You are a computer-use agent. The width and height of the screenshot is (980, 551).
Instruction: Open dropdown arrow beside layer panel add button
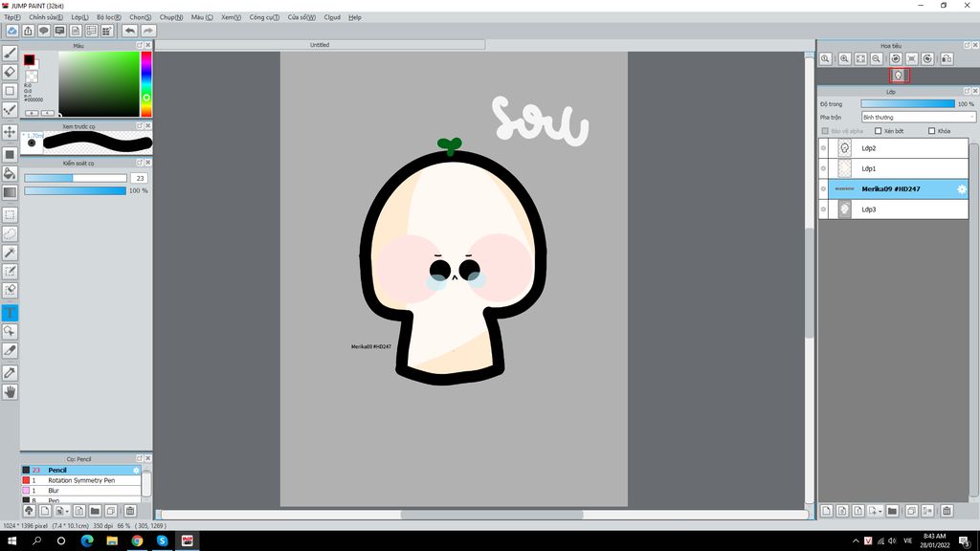(x=880, y=512)
